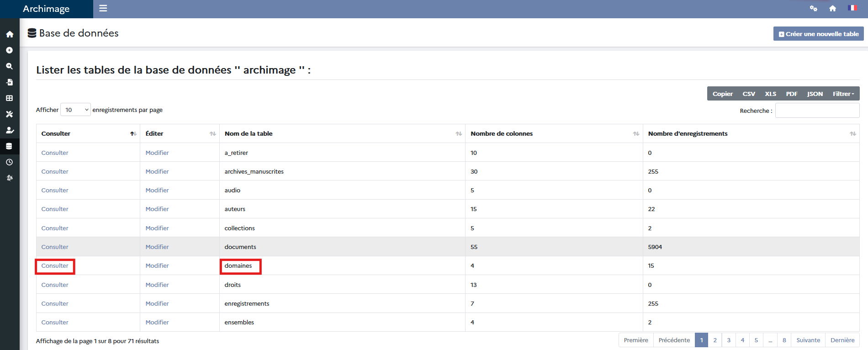868x350 pixels.
Task: Click the plus circle icon in sidebar
Action: coord(9,50)
